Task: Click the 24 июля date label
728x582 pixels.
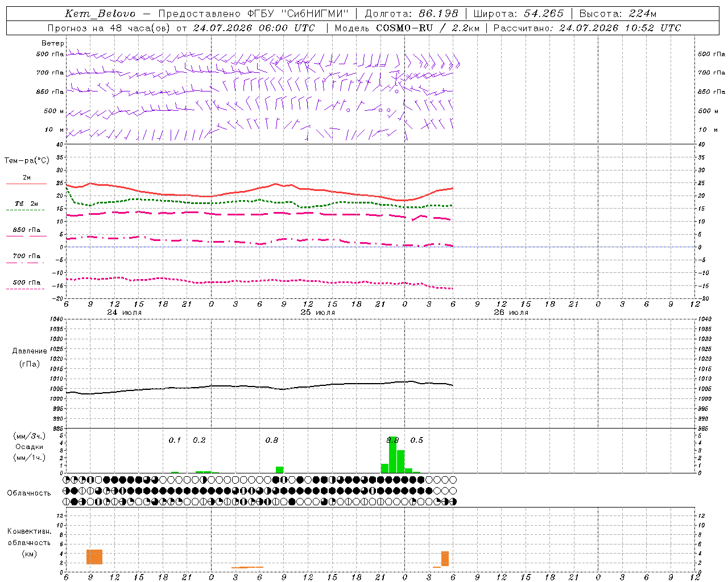Action: click(x=125, y=312)
